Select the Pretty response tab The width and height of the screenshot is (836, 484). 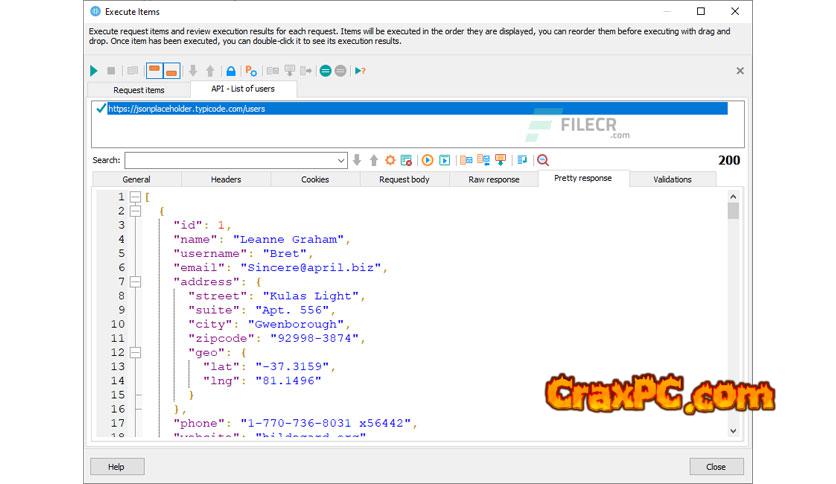click(583, 178)
